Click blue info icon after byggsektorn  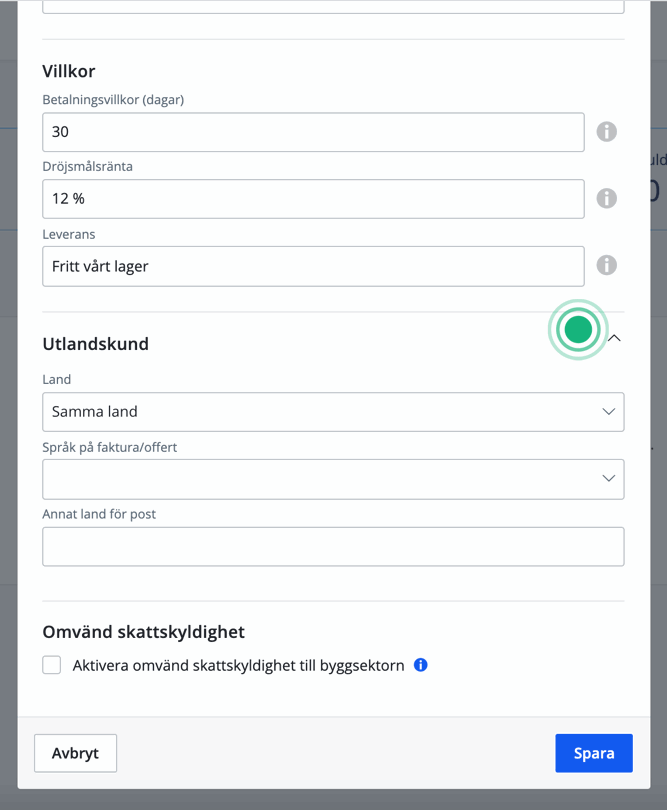coord(421,665)
